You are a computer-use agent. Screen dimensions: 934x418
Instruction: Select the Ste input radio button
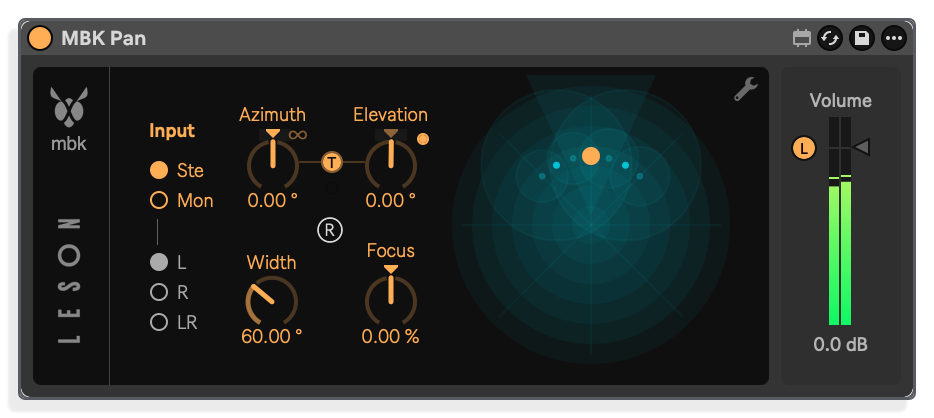[158, 170]
